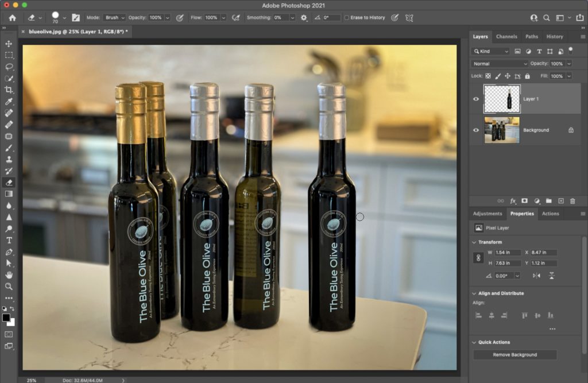Collapse the Transform section
This screenshot has width=588, height=383.
[x=474, y=242]
